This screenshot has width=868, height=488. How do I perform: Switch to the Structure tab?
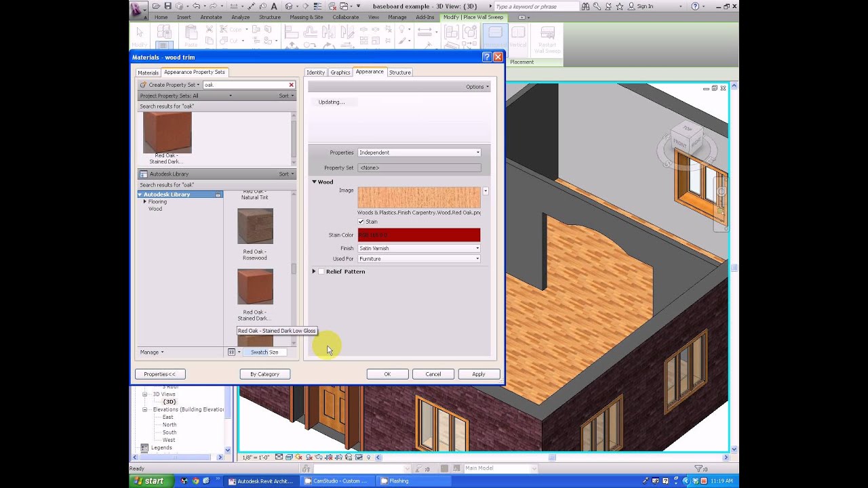tap(399, 73)
